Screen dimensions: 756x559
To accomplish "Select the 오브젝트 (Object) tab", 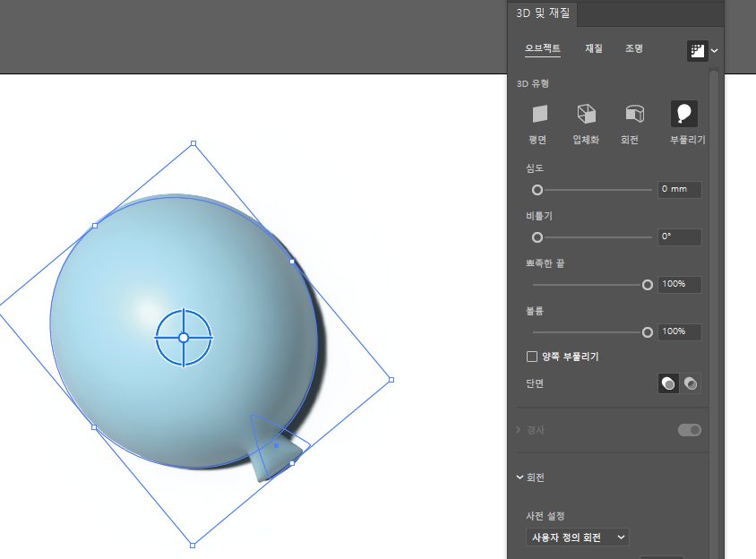I will [543, 48].
